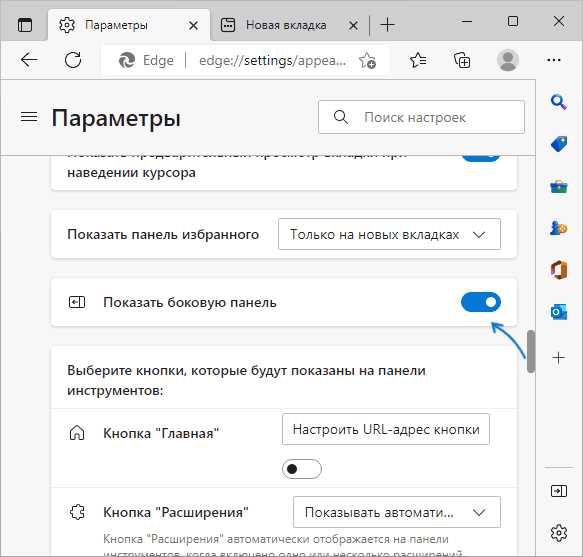The width and height of the screenshot is (583, 557).
Task: Open the Tools briefcase sidebar icon
Action: [558, 186]
